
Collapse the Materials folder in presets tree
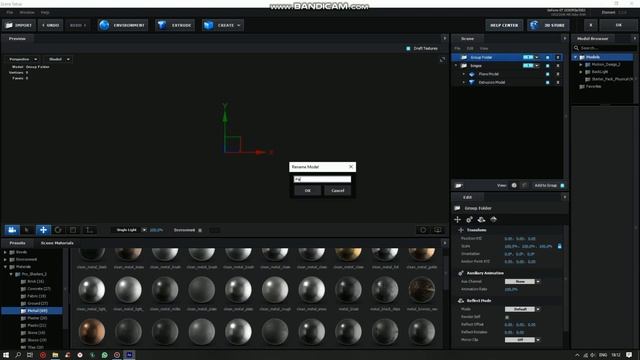coord(5,267)
